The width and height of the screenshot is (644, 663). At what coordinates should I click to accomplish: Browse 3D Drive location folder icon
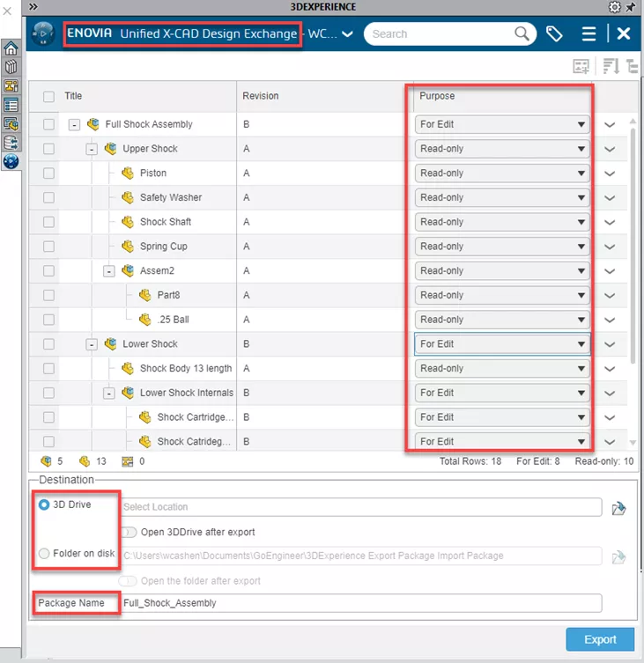(x=618, y=507)
